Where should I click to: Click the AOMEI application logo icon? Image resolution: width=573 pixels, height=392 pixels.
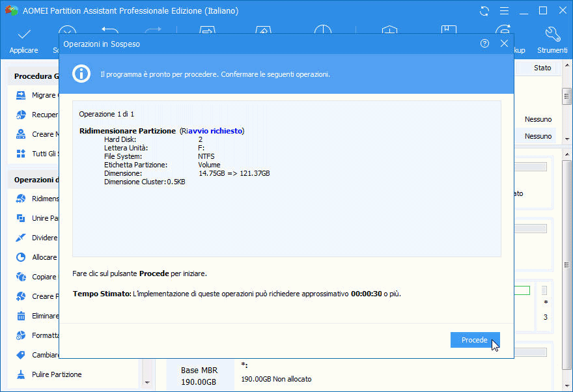point(12,10)
